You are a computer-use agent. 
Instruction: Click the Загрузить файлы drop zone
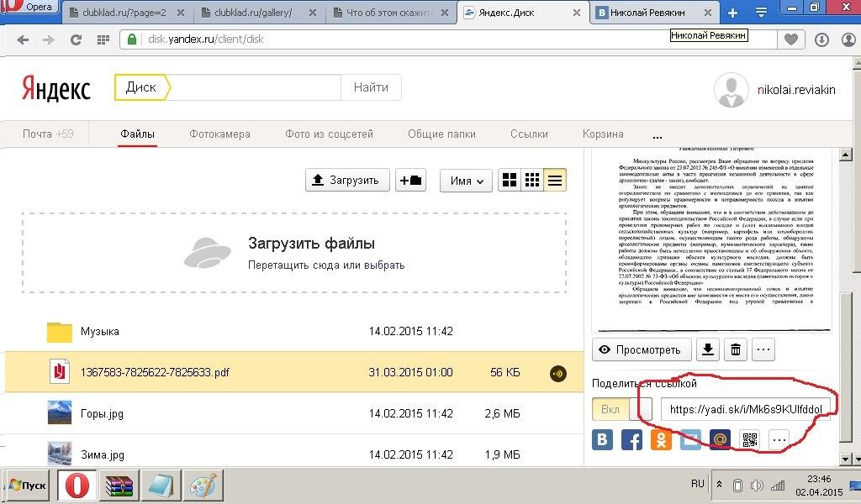(294, 253)
